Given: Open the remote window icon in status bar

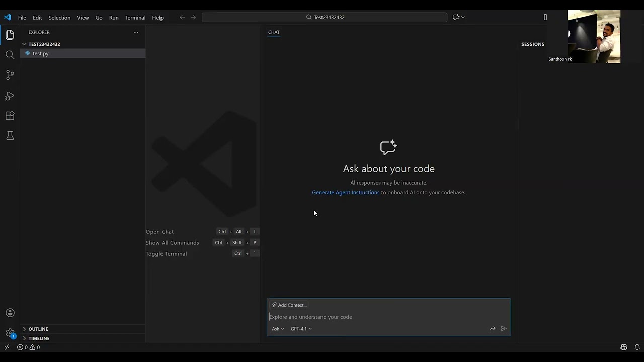Looking at the screenshot, I should (7, 347).
